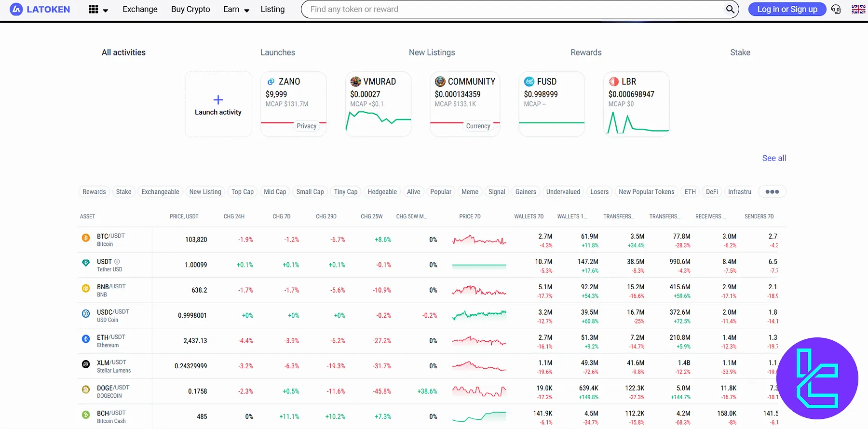Click the LBR token icon
868x429 pixels.
[x=613, y=81]
